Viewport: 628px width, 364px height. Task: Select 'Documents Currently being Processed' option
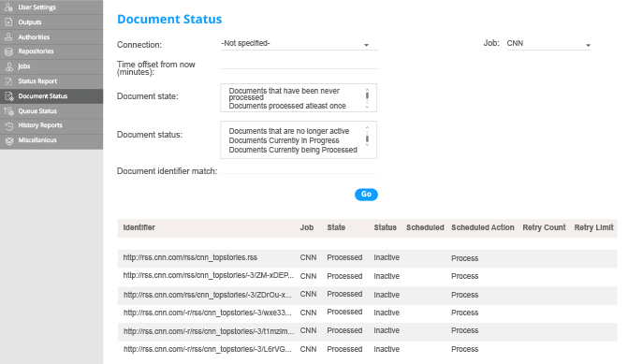click(x=293, y=150)
